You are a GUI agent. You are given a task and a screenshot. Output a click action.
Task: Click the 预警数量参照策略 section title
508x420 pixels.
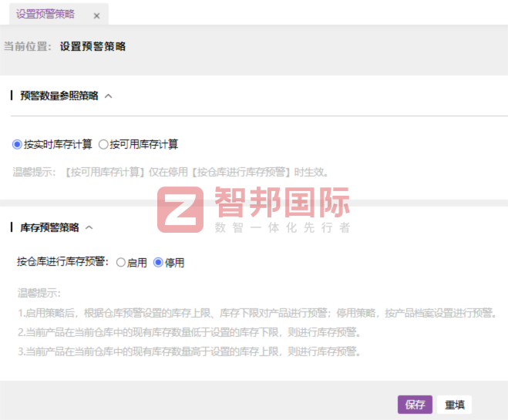point(59,96)
